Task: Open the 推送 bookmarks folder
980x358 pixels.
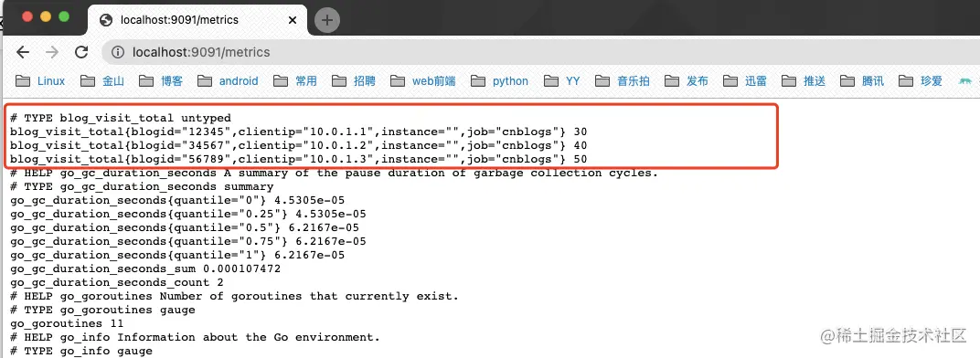Action: pos(804,80)
